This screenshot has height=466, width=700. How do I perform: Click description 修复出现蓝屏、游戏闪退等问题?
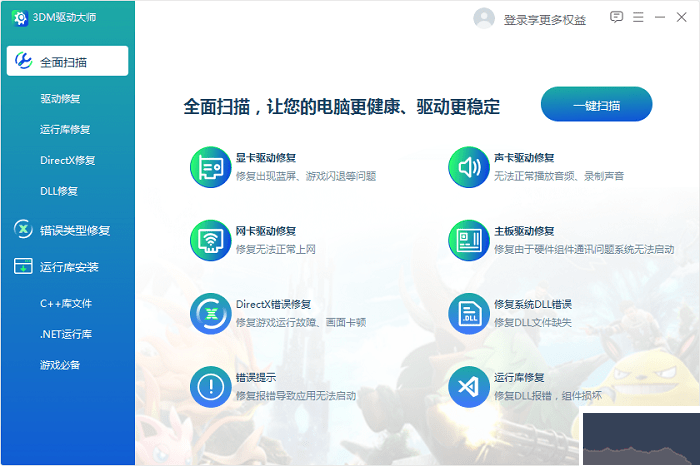point(306,176)
